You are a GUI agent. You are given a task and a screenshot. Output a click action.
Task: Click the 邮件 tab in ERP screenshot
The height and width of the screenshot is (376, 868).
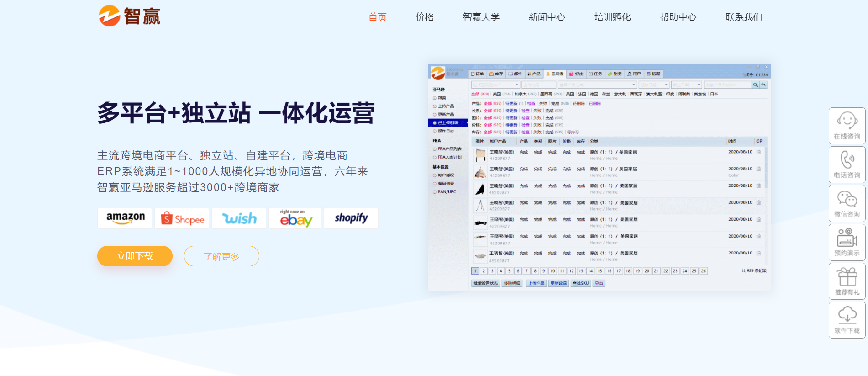coord(516,74)
